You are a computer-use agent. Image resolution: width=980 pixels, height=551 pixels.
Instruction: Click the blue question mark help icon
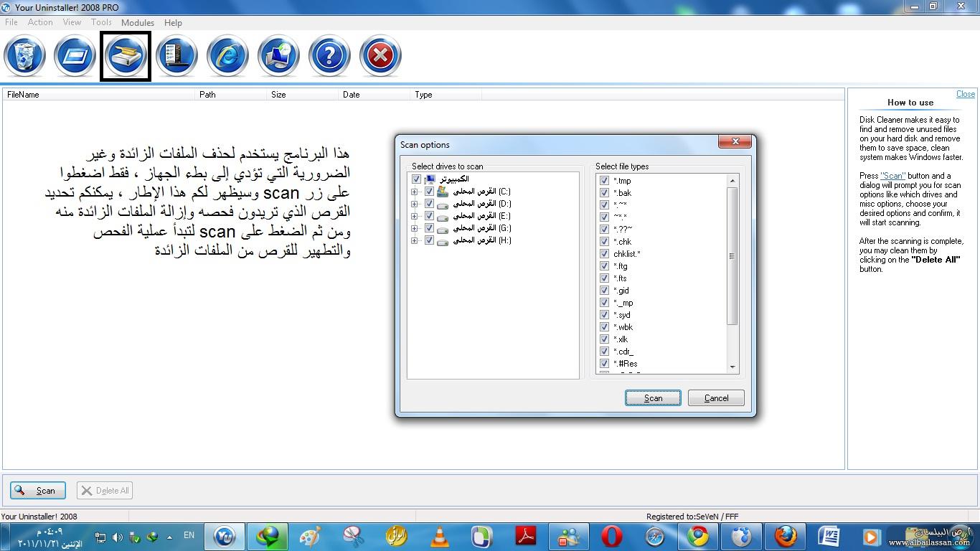(329, 56)
